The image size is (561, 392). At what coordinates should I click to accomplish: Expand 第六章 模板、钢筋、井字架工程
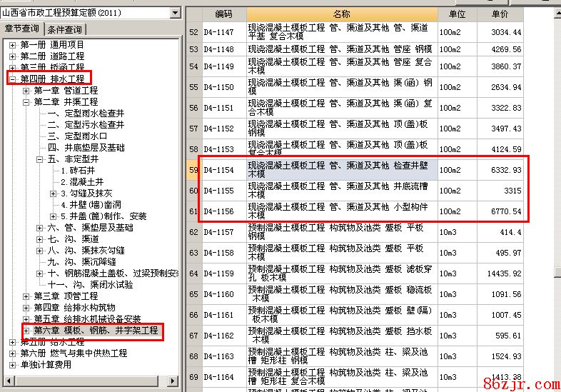pyautogui.click(x=26, y=331)
